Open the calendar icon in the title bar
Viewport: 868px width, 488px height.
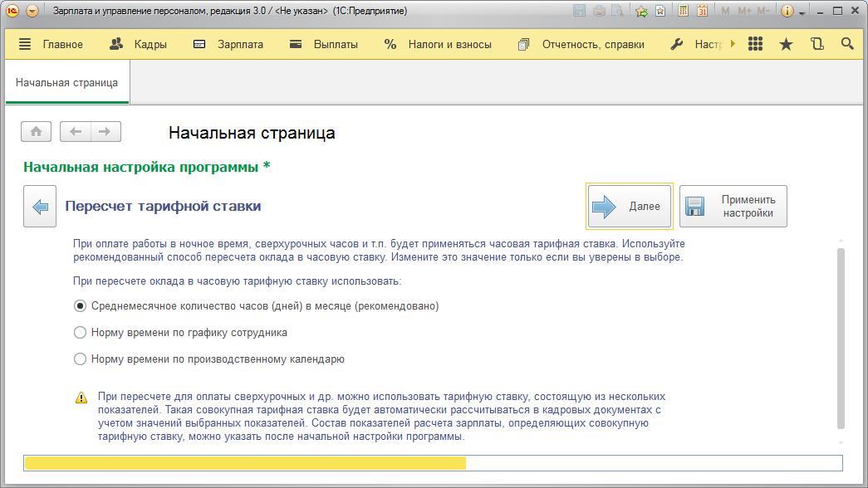coord(702,12)
